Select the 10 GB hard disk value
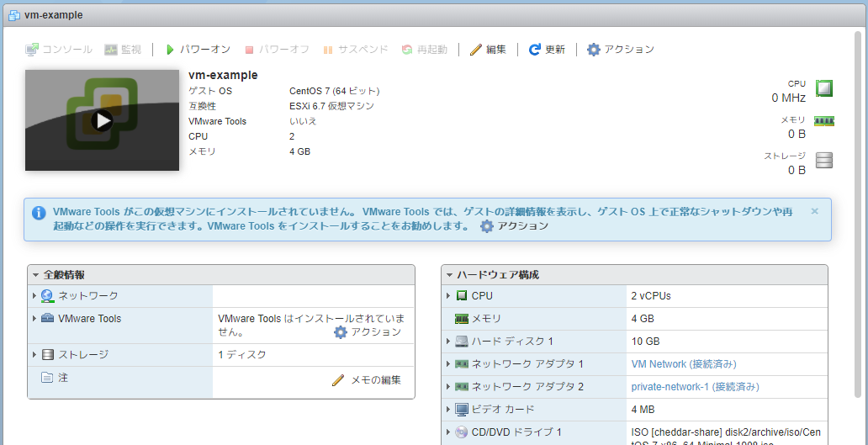This screenshot has width=868, height=445. [x=645, y=341]
